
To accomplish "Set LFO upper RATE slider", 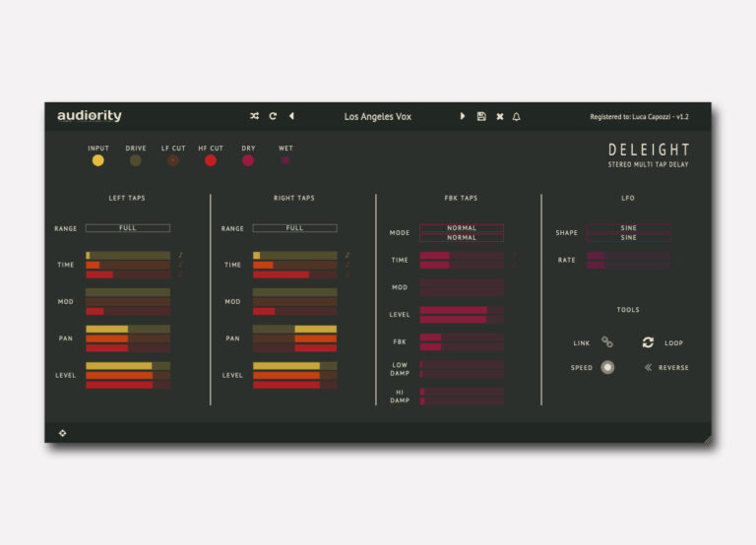I will point(628,256).
